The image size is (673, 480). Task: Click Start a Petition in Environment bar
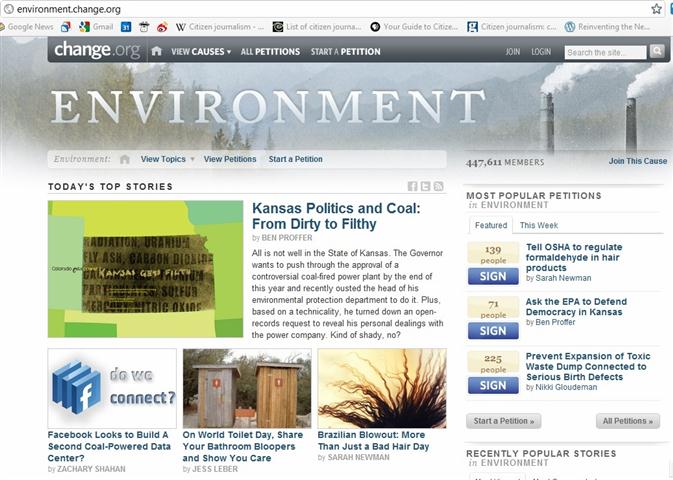pos(295,159)
